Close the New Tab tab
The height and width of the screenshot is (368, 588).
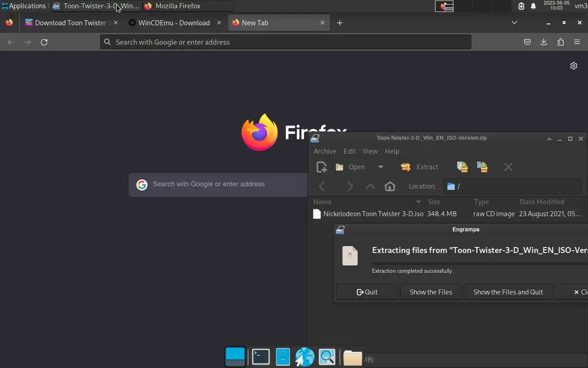pyautogui.click(x=322, y=23)
